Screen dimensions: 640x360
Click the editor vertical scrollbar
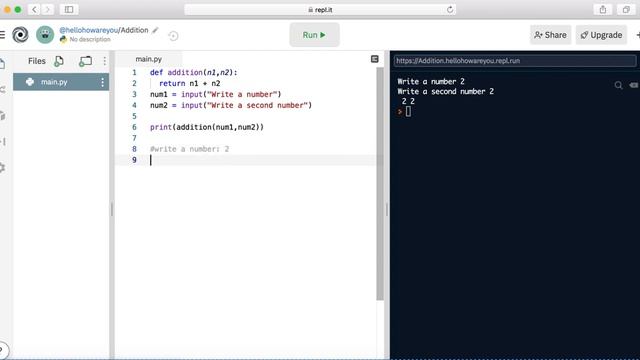point(380,184)
